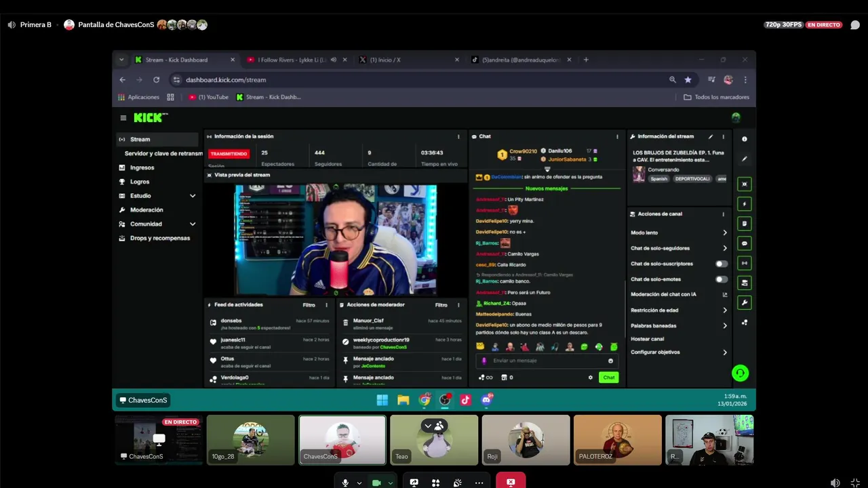Click the Primera B channel name

[36, 24]
